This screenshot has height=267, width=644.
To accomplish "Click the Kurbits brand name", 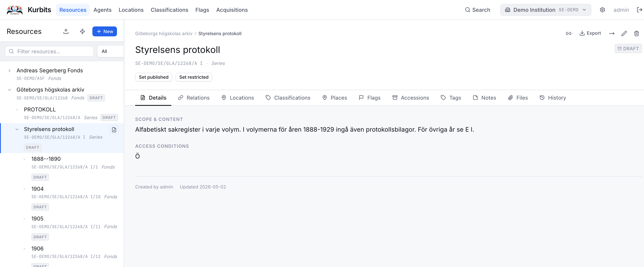I will point(39,10).
